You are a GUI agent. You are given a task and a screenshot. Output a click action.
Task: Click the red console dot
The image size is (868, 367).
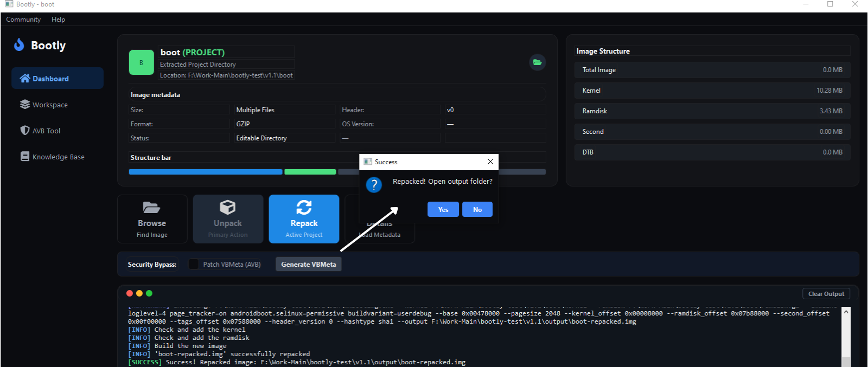pyautogui.click(x=130, y=293)
